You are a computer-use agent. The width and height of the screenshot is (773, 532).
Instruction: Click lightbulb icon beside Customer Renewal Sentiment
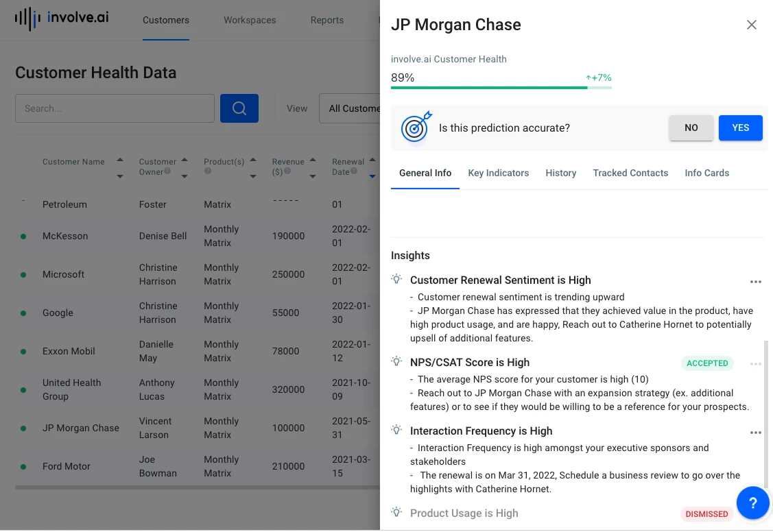coord(396,279)
